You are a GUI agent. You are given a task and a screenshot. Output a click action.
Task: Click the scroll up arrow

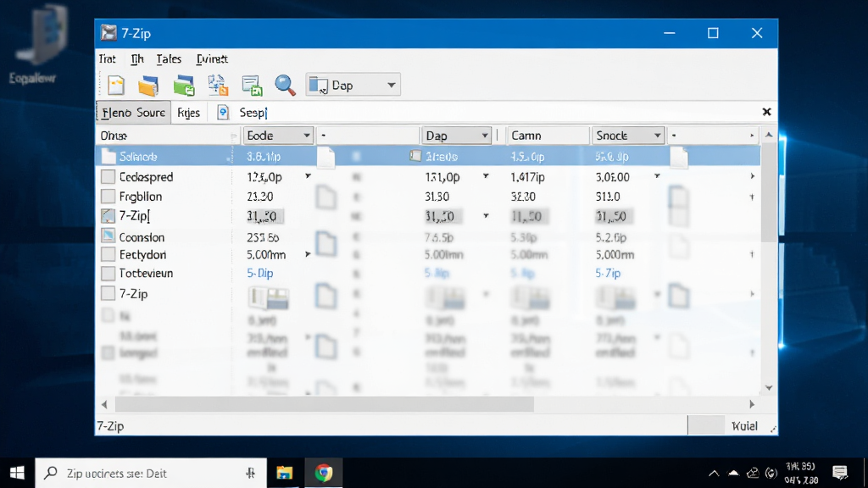tap(769, 135)
